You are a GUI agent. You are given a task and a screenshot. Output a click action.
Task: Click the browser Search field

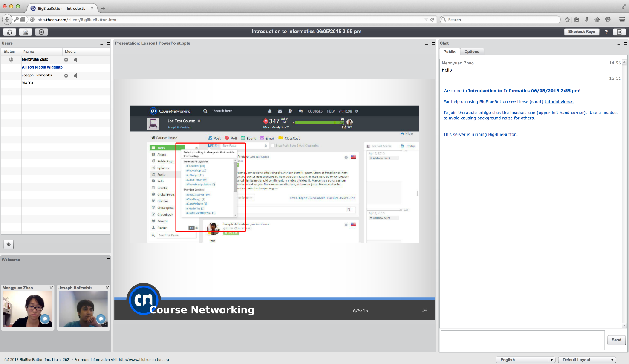point(500,20)
